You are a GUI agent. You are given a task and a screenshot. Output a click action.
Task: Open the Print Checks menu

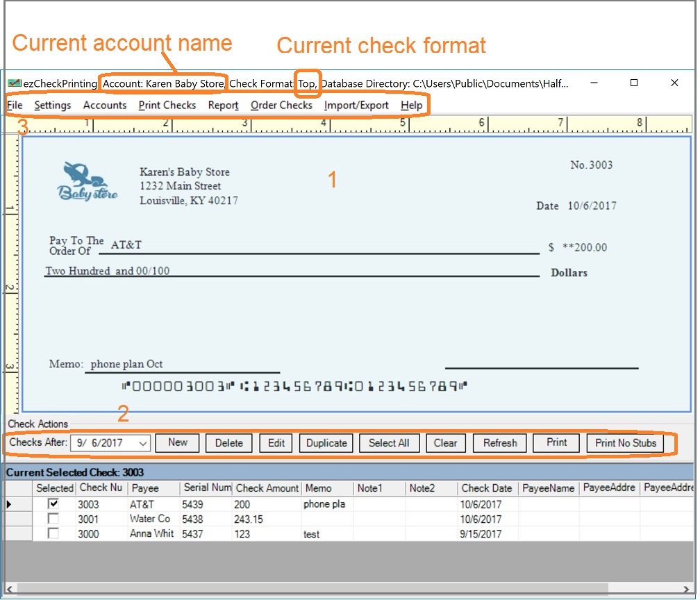point(167,106)
